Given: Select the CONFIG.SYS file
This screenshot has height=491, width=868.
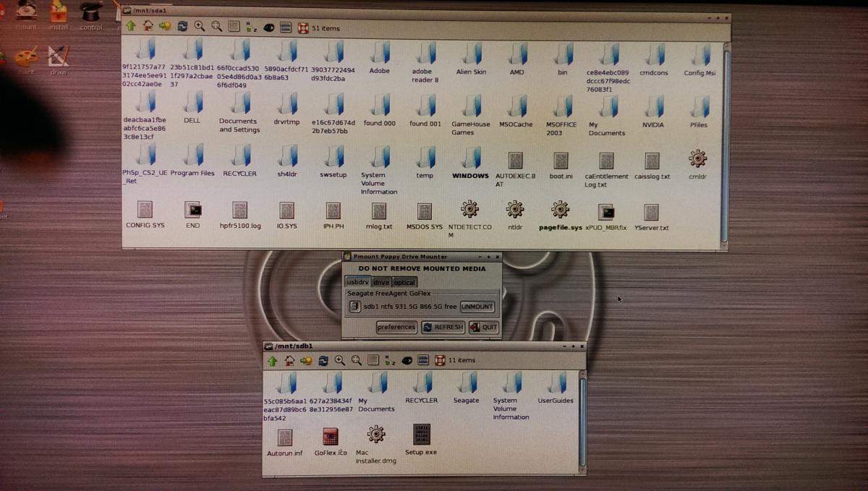Looking at the screenshot, I should point(145,215).
